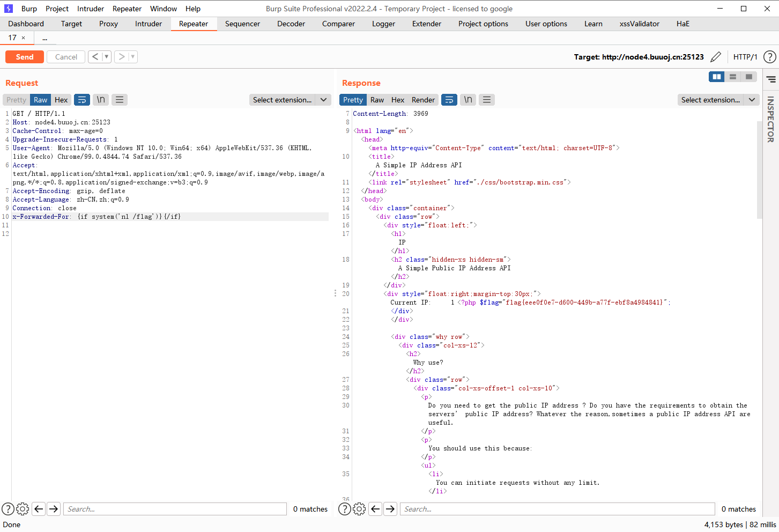Viewport: 779px width, 532px height.
Task: Select Response Hex view
Action: click(x=398, y=100)
